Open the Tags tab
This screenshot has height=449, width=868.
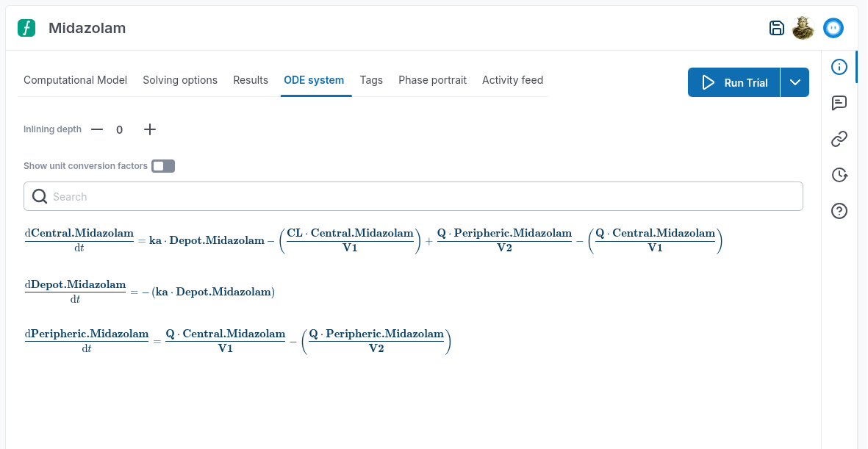[x=371, y=80]
